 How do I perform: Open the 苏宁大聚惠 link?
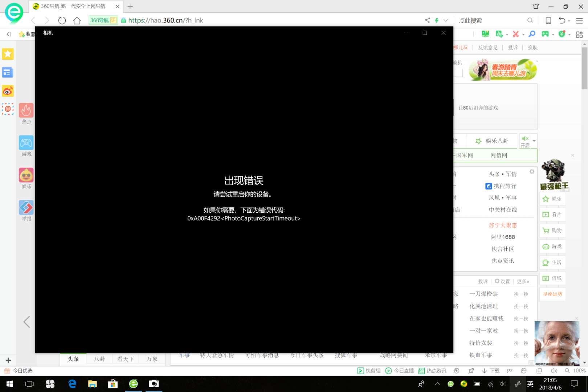(x=503, y=225)
